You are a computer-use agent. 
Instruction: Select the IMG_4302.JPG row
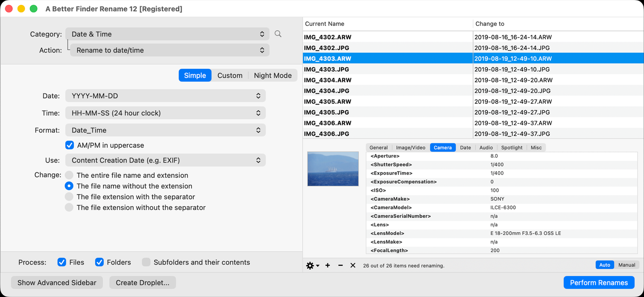point(473,48)
